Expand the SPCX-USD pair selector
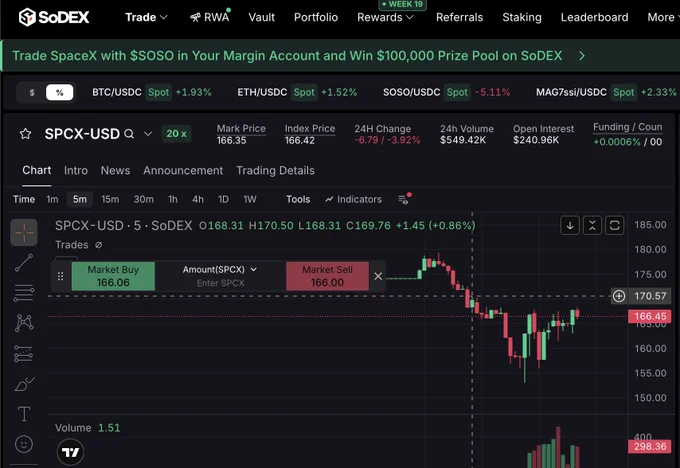Image resolution: width=680 pixels, height=468 pixels. (x=148, y=134)
